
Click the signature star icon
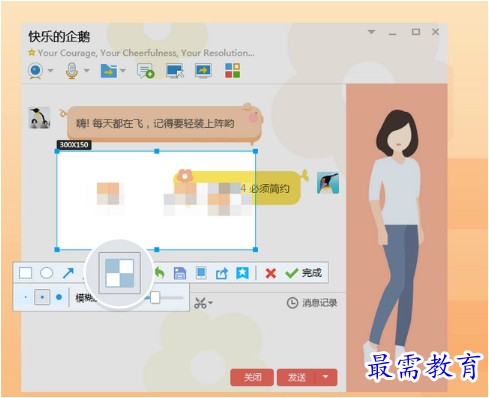(32, 52)
